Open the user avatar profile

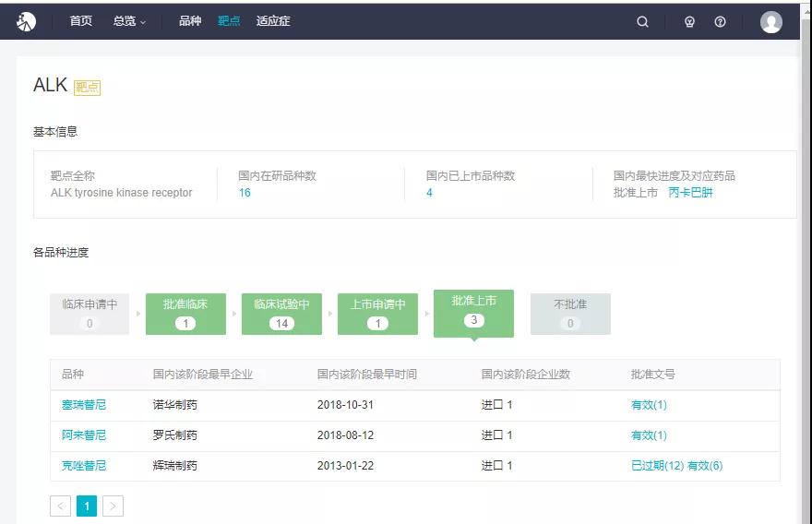tap(771, 22)
